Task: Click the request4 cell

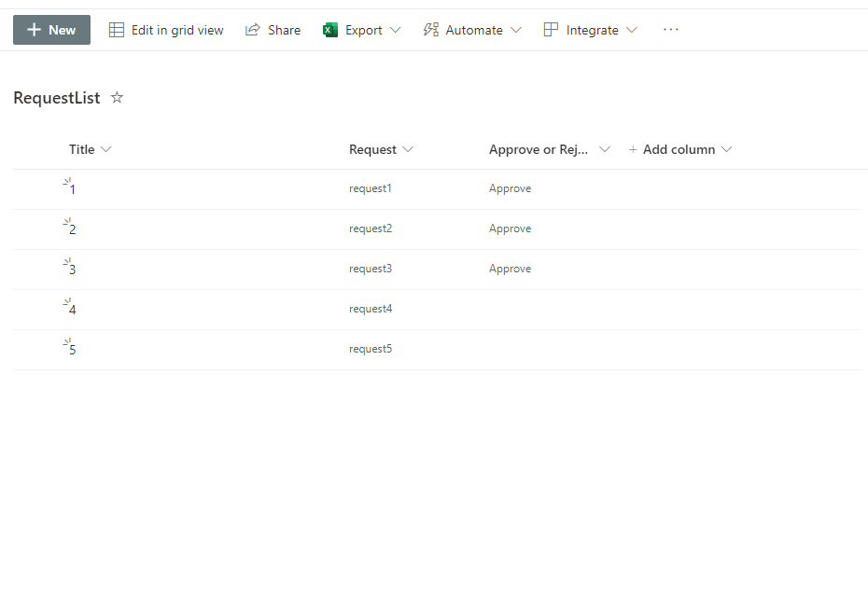Action: (x=371, y=309)
